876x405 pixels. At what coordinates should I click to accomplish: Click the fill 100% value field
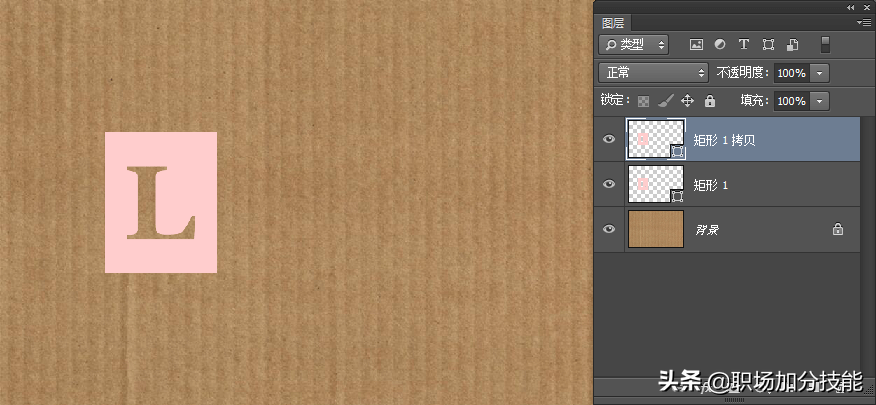click(792, 101)
